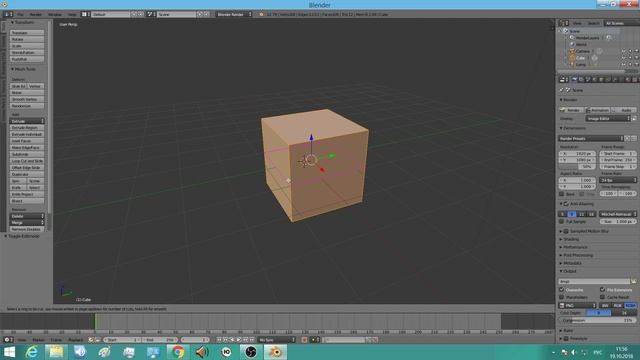Click the Blender logo in the info header
Image resolution: width=640 pixels, height=360 pixels.
tap(261, 14)
